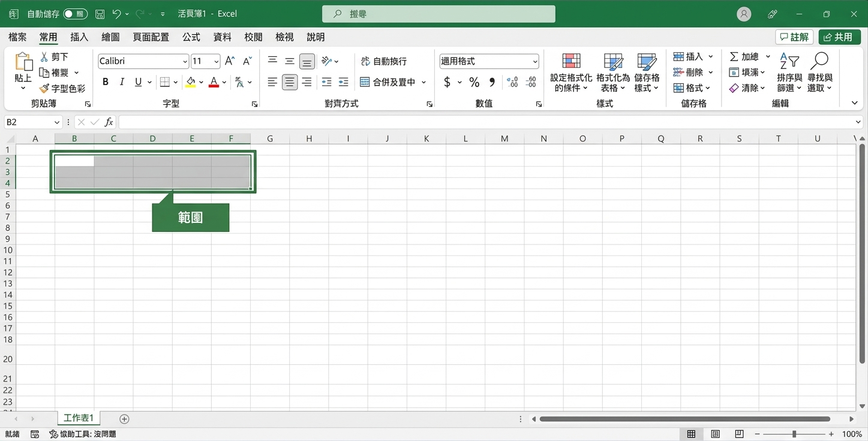Undo the last action
Screen dimensions: 868x441
[117, 14]
